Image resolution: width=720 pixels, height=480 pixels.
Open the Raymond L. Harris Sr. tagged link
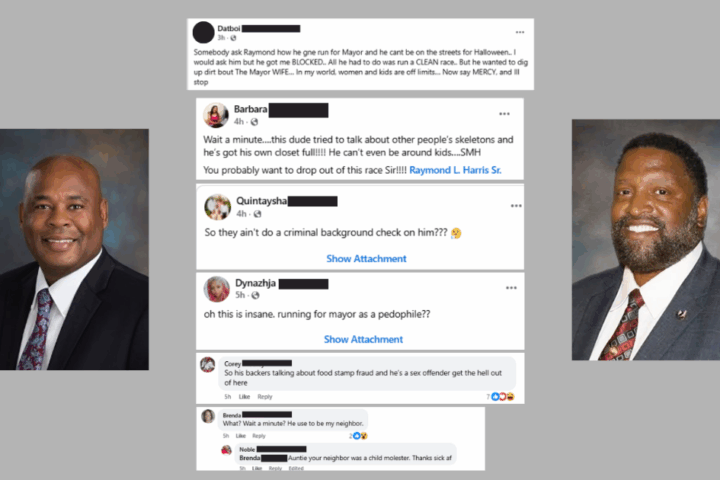point(455,170)
